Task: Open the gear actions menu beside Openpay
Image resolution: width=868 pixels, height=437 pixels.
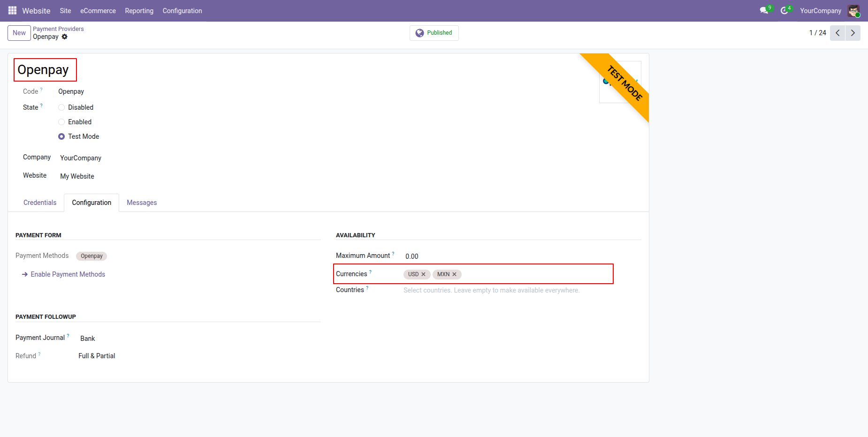Action: point(65,37)
